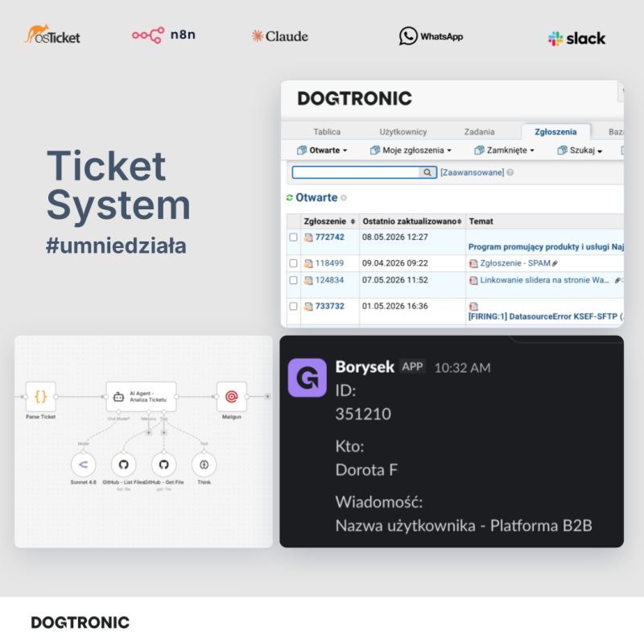This screenshot has width=644, height=644.
Task: Click the refresh icon beside Otwarte heading
Action: pyautogui.click(x=290, y=198)
